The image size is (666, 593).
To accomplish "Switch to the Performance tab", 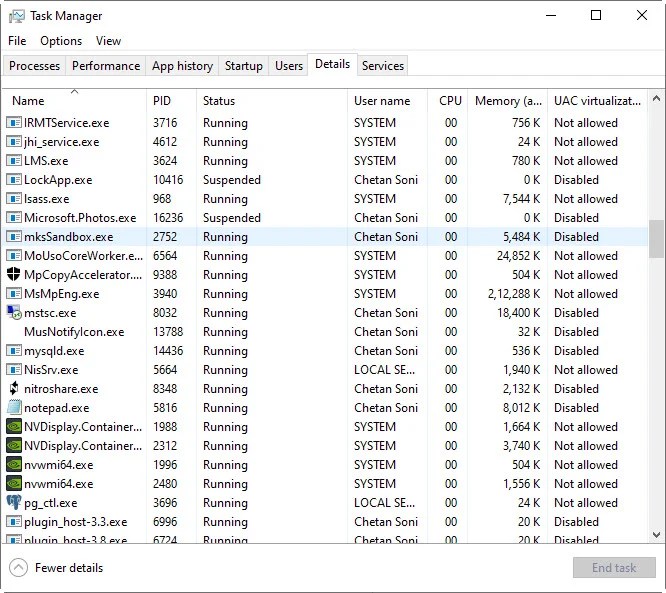I will pyautogui.click(x=106, y=66).
